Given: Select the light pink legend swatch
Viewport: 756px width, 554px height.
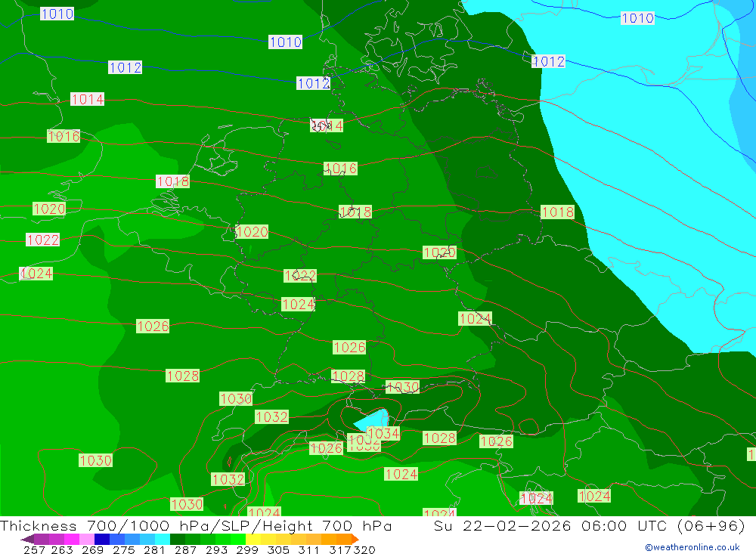Looking at the screenshot, I should pyautogui.click(x=86, y=539).
